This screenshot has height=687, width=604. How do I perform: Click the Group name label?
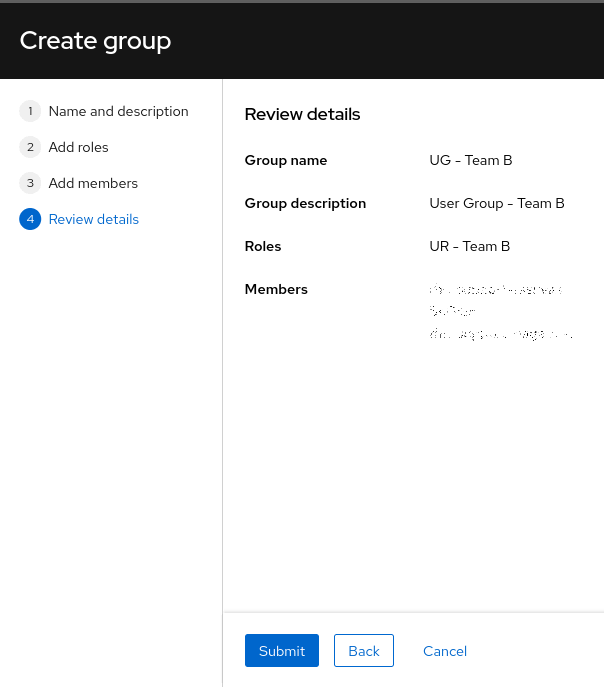(285, 160)
